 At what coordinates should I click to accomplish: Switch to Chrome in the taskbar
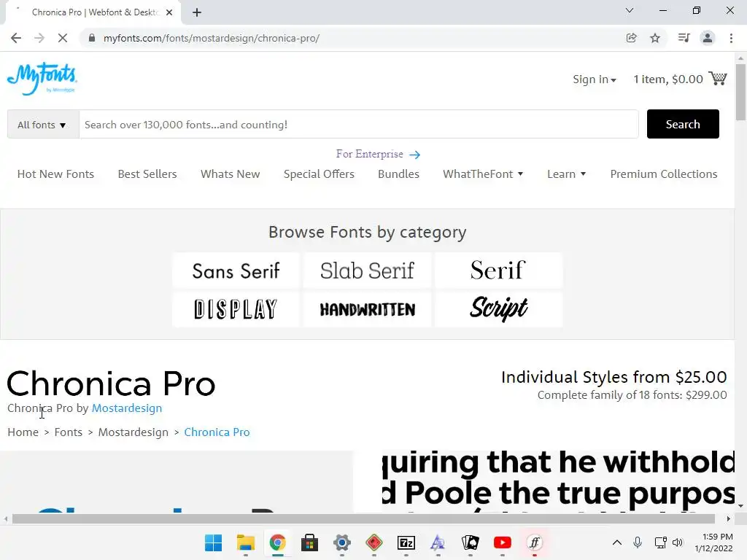[x=277, y=542]
